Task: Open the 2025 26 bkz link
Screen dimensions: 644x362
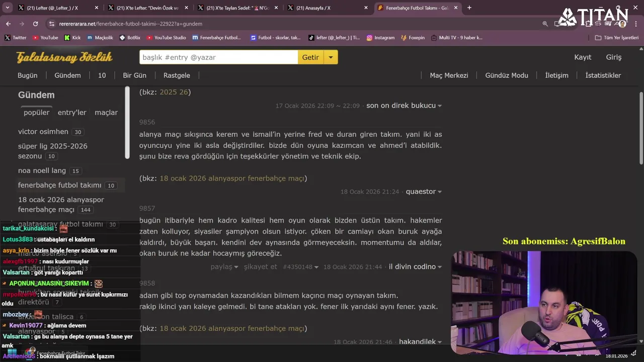Action: tap(174, 92)
